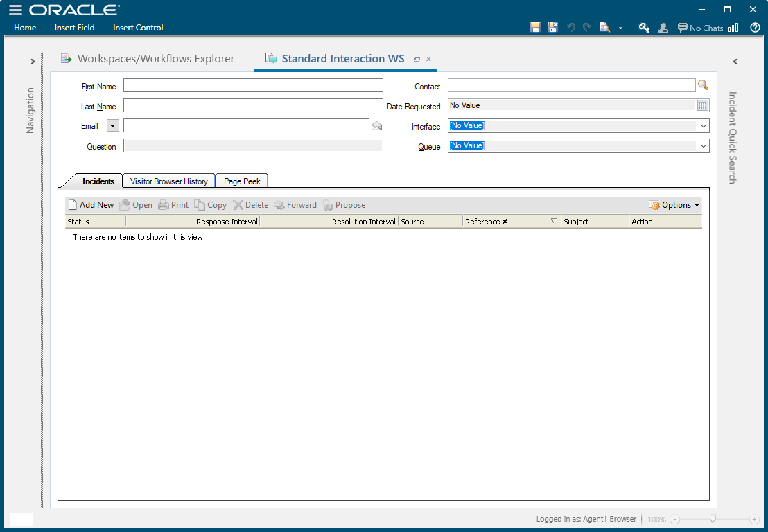
Task: Click the bar chart statistics icon
Action: 733,28
